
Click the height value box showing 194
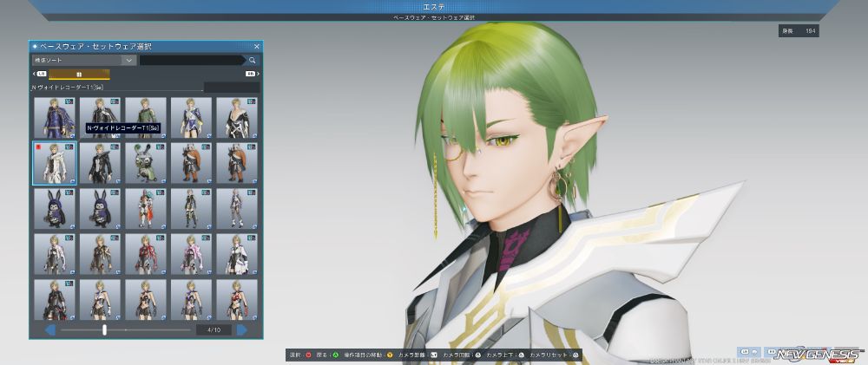[x=799, y=31]
